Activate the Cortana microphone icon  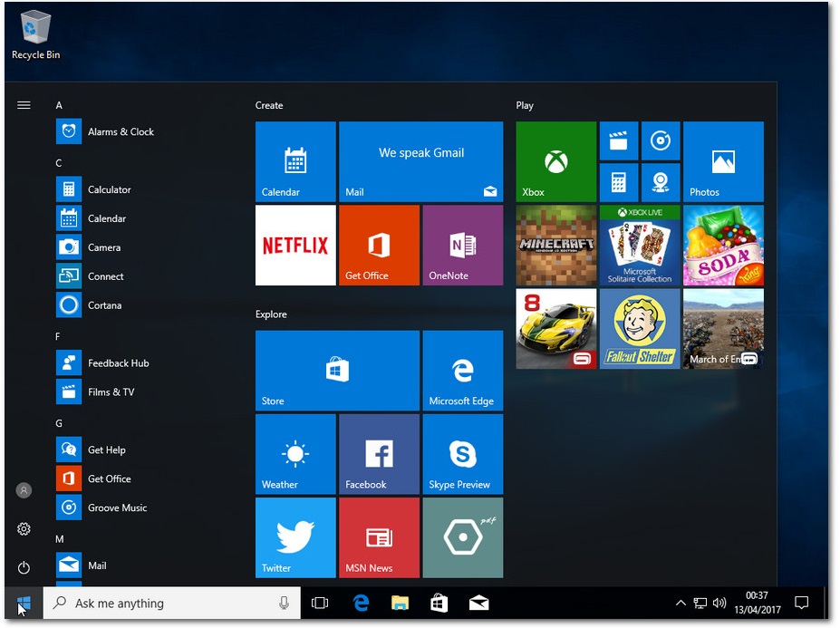(x=284, y=604)
